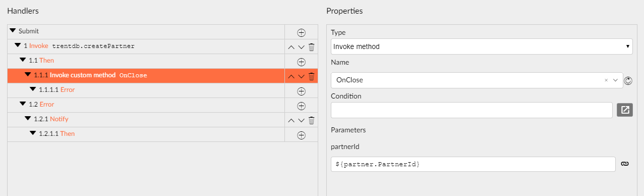Click the partnerId value field
The image size is (644, 196).
473,164
